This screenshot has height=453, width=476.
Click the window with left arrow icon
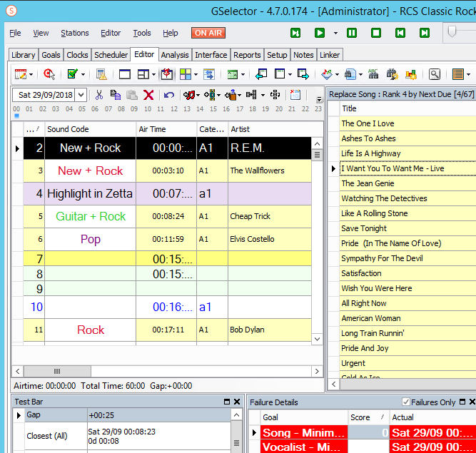pyautogui.click(x=261, y=74)
